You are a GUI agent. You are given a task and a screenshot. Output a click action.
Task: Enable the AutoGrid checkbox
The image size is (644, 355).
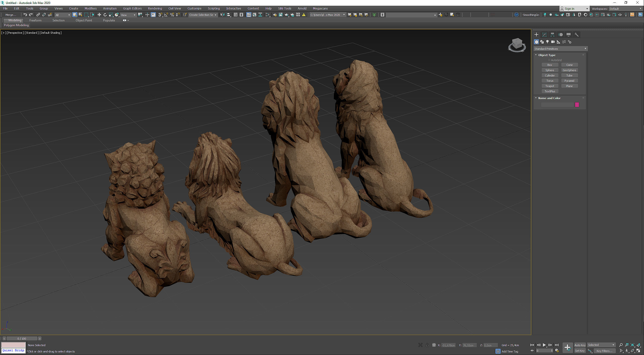pyautogui.click(x=549, y=60)
